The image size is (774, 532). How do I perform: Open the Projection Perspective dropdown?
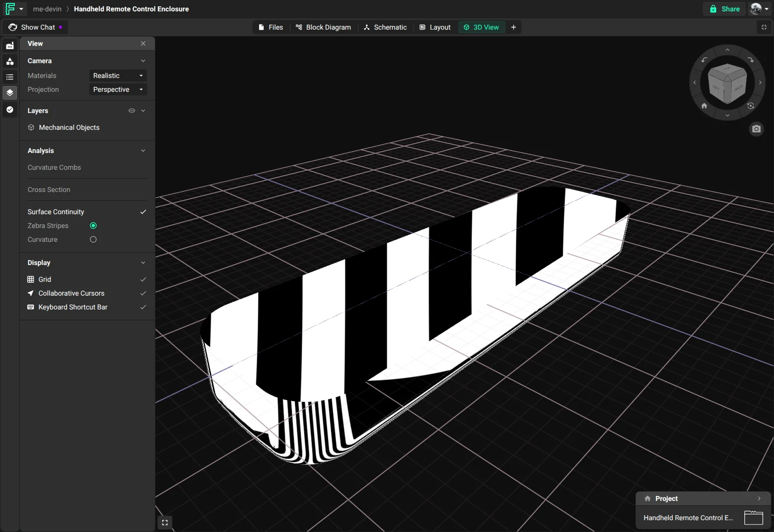[118, 89]
